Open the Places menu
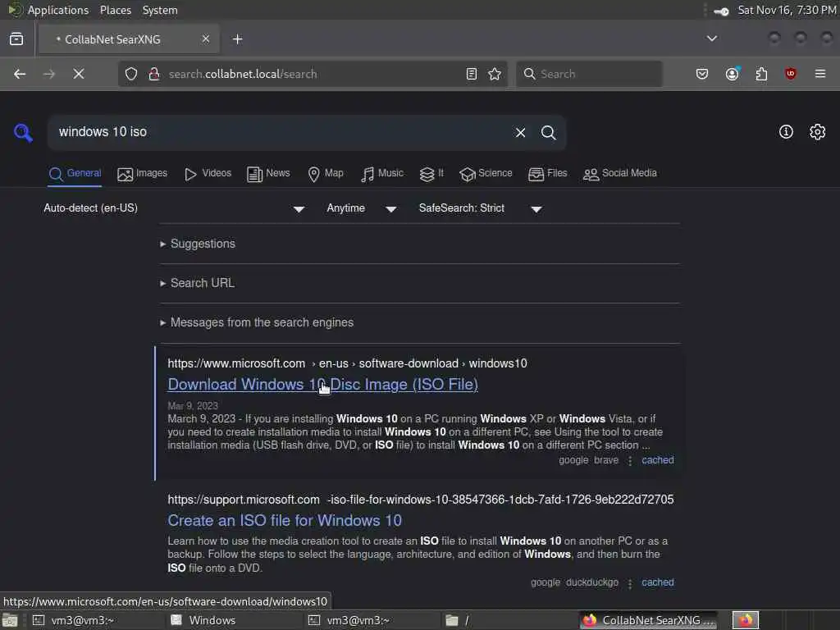This screenshot has width=840, height=630. (x=116, y=10)
